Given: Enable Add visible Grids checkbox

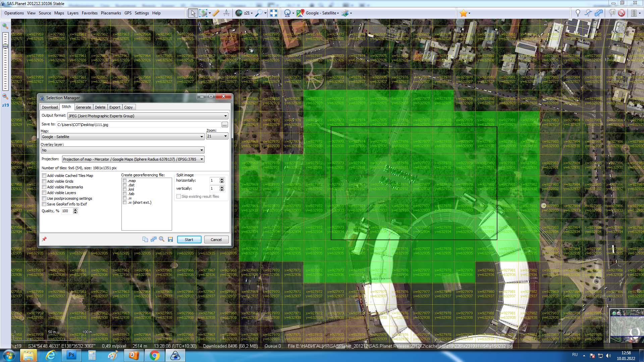Looking at the screenshot, I should point(44,181).
